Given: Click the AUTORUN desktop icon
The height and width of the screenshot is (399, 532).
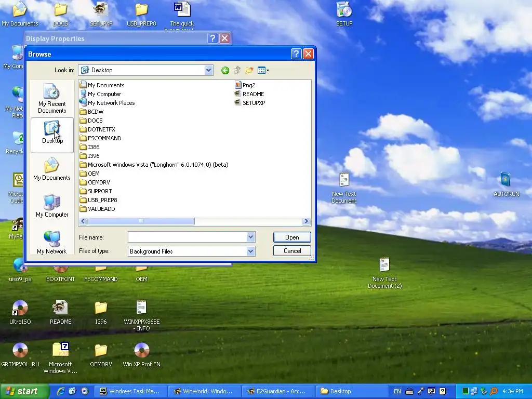Looking at the screenshot, I should point(506,184).
